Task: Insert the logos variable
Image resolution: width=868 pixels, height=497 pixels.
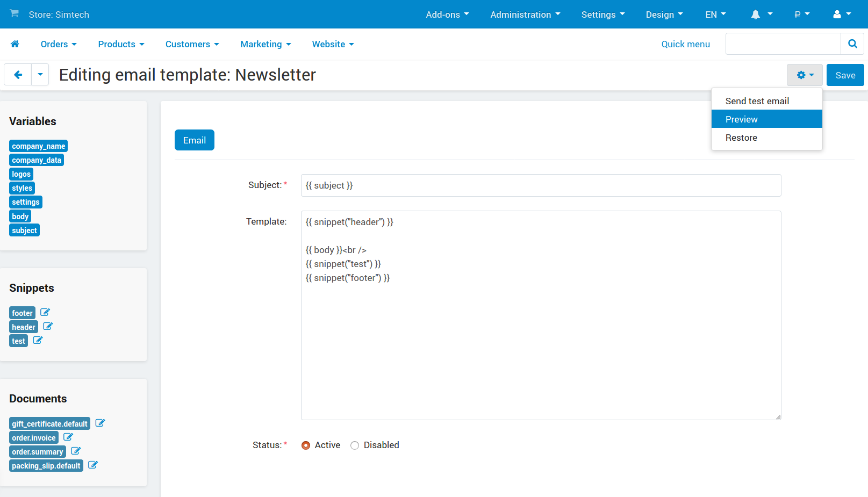Action: coord(21,174)
